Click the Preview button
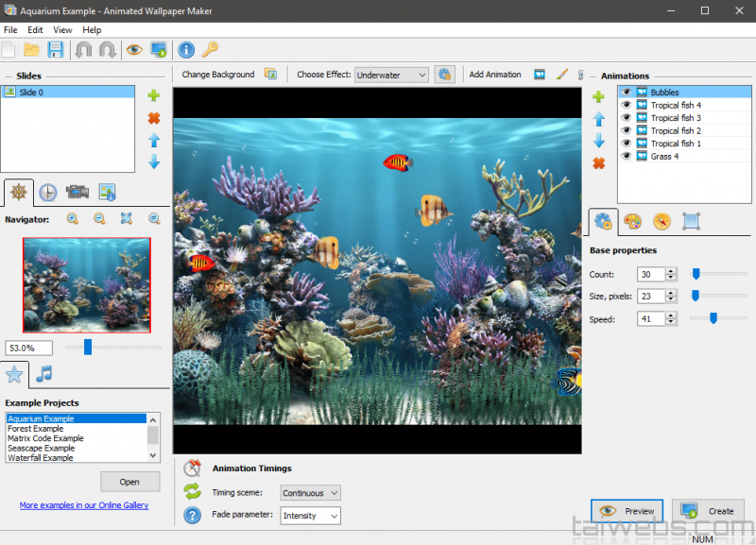 coord(627,511)
